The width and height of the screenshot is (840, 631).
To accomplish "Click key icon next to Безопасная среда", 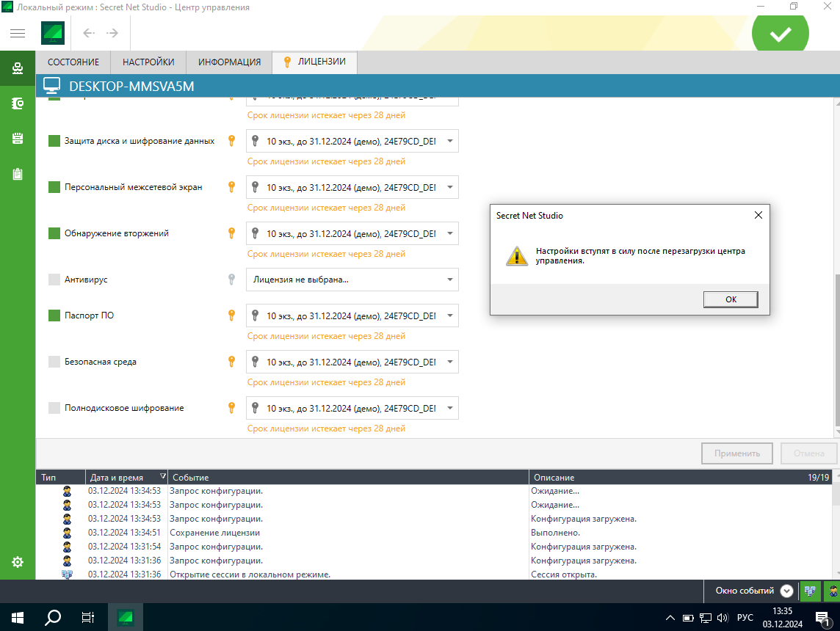I will [x=231, y=362].
